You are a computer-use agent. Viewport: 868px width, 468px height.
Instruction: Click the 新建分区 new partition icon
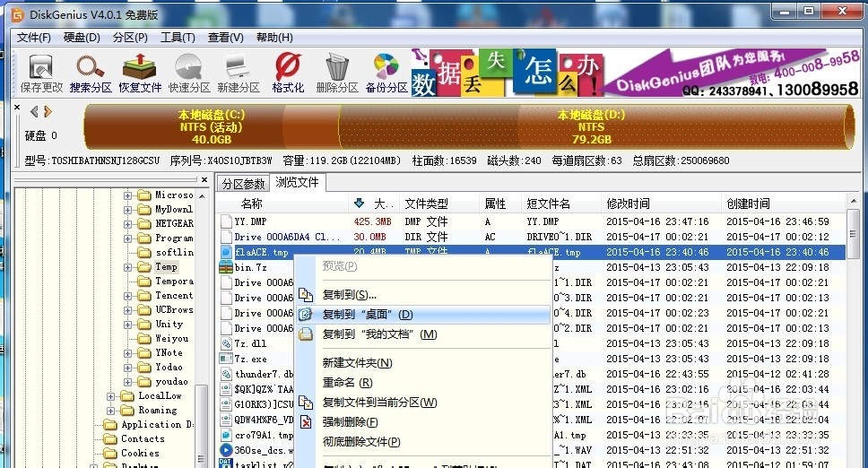pos(239,72)
